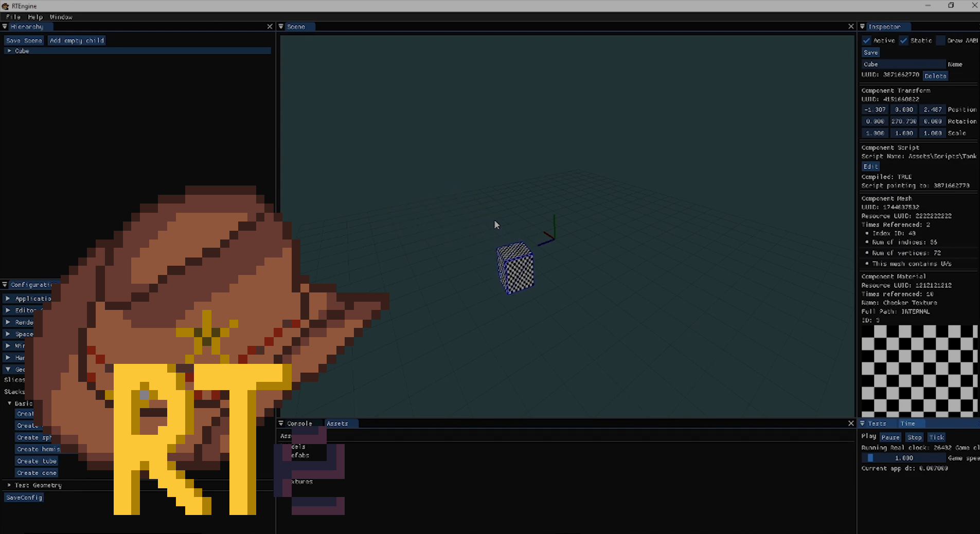This screenshot has height=534, width=980.
Task: Switch to the Assets tab
Action: click(x=337, y=423)
